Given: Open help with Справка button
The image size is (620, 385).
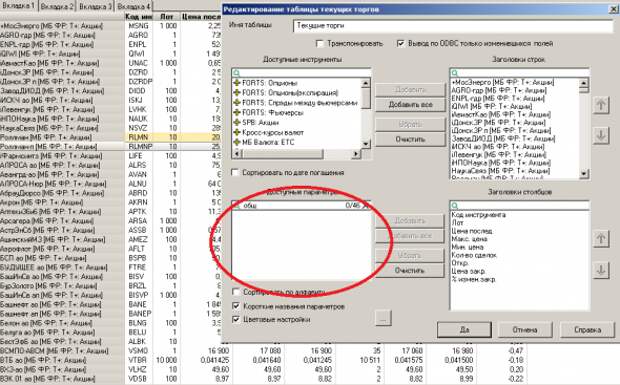Looking at the screenshot, I should coord(587,330).
